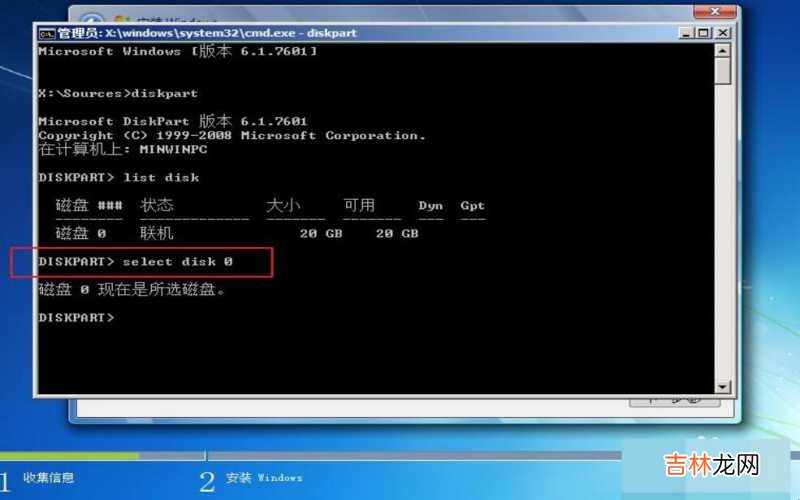
Task: Click the installer back arrow behind console
Action: [x=90, y=19]
